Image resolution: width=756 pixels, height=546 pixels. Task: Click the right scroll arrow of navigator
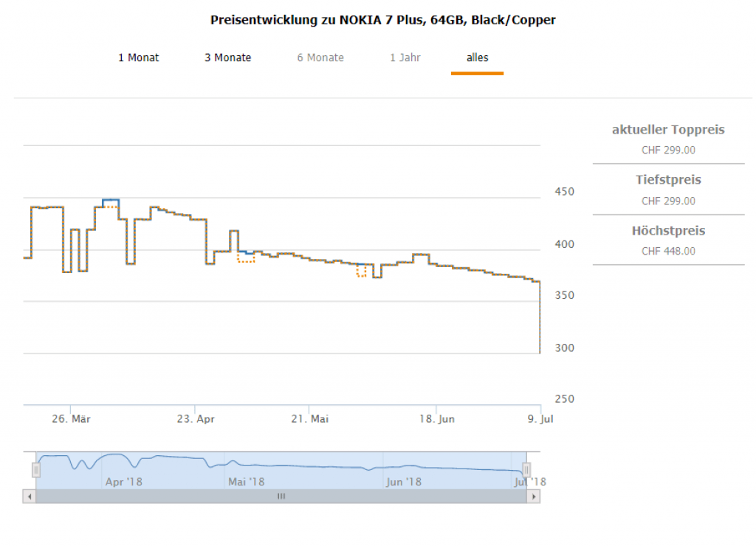click(534, 497)
